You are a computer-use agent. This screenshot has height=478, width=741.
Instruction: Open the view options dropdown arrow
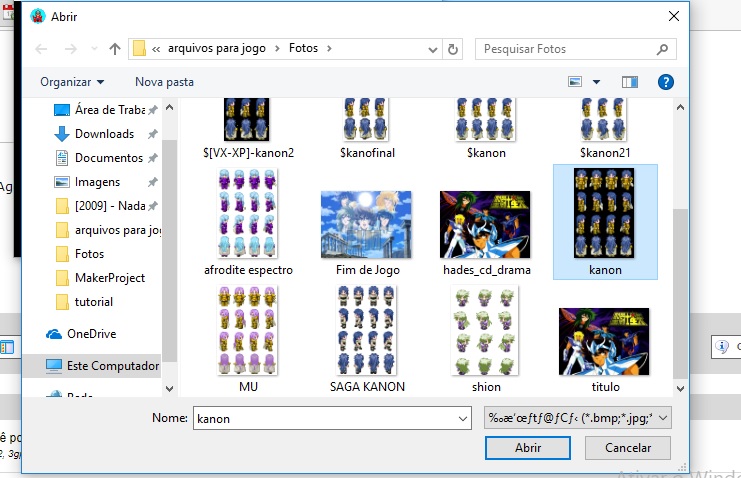pyautogui.click(x=596, y=82)
